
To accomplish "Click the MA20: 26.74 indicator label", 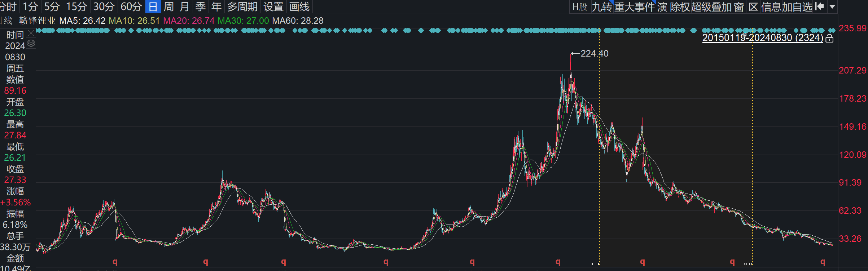I will pyautogui.click(x=189, y=21).
